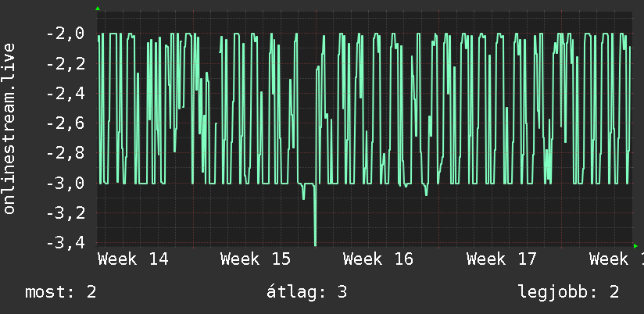Click the -2,8 y-axis value
Image resolution: width=644 pixels, height=314 pixels.
click(x=65, y=154)
